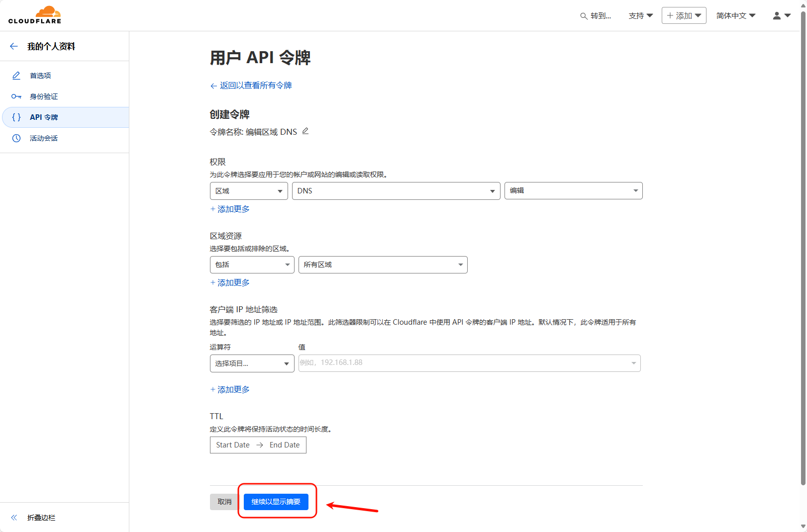Open the 区域 permission type dropdown
This screenshot has width=807, height=532.
tap(249, 191)
